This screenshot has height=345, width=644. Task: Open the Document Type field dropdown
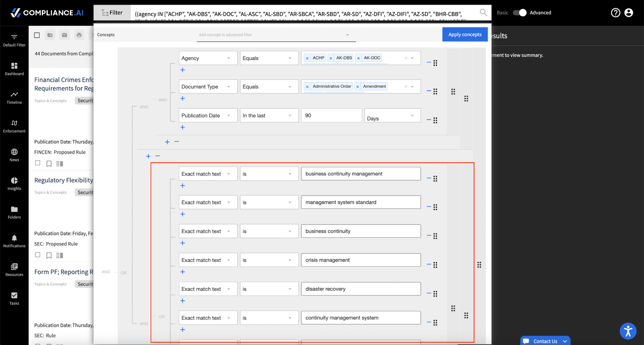[208, 87]
